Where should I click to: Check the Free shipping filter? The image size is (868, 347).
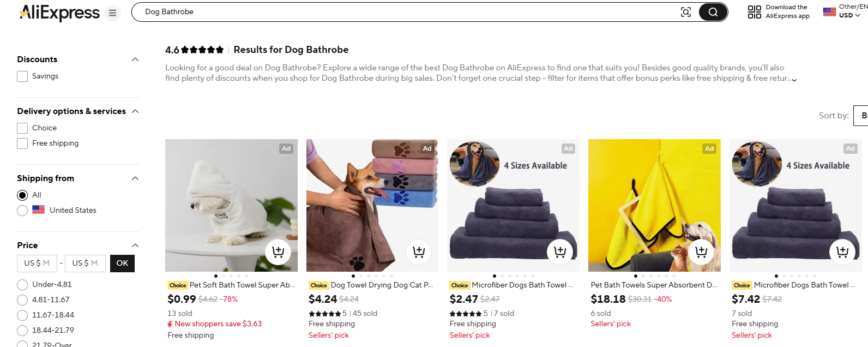coord(22,143)
